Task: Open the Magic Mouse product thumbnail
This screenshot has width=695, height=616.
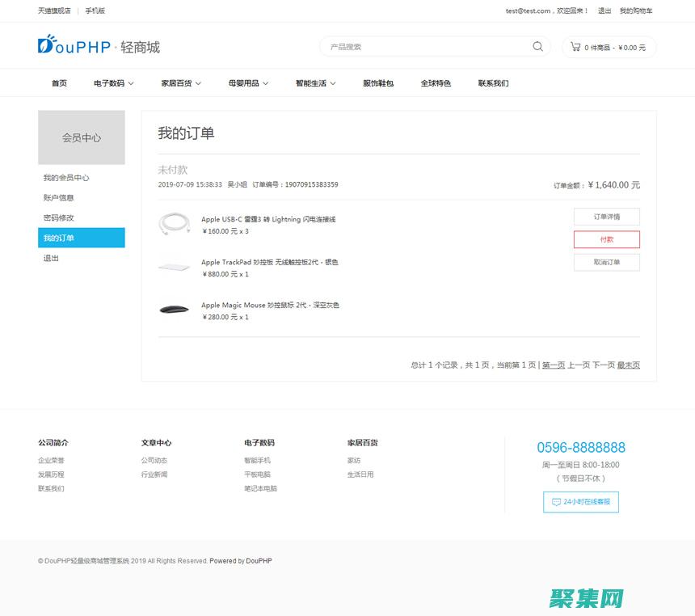Action: 174,310
